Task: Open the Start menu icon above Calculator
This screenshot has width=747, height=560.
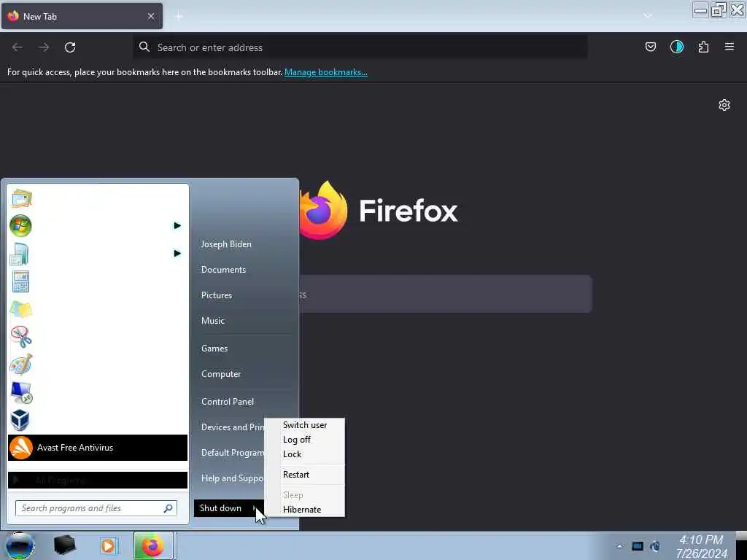Action: pyautogui.click(x=20, y=254)
